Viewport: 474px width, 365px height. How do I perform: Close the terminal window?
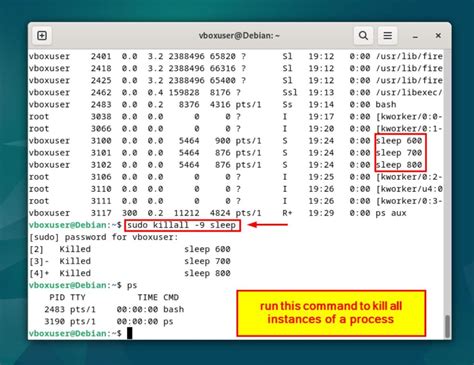click(x=438, y=35)
